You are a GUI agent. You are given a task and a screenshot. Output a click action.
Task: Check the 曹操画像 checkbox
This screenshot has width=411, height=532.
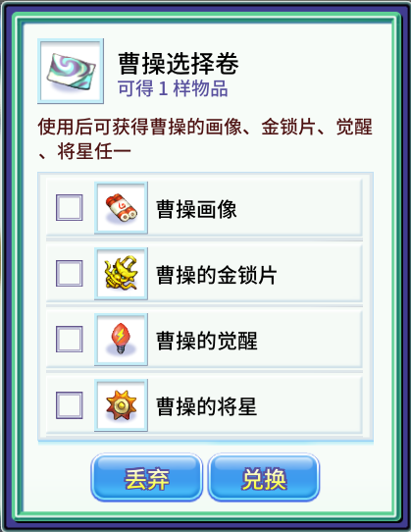click(70, 207)
